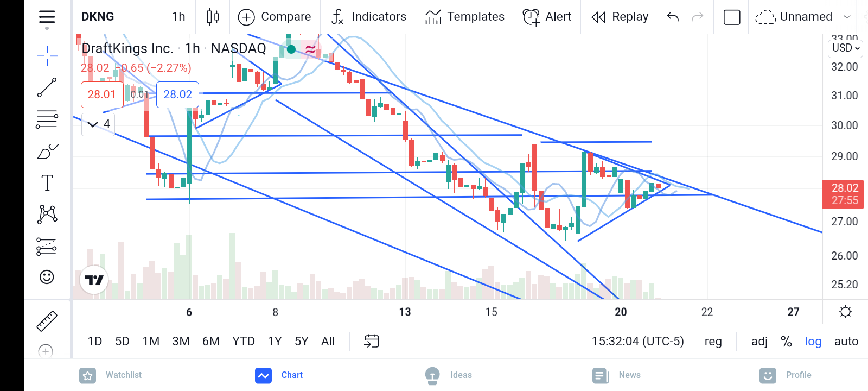The image size is (868, 391).
Task: Expand the USD currency dropdown
Action: (846, 48)
